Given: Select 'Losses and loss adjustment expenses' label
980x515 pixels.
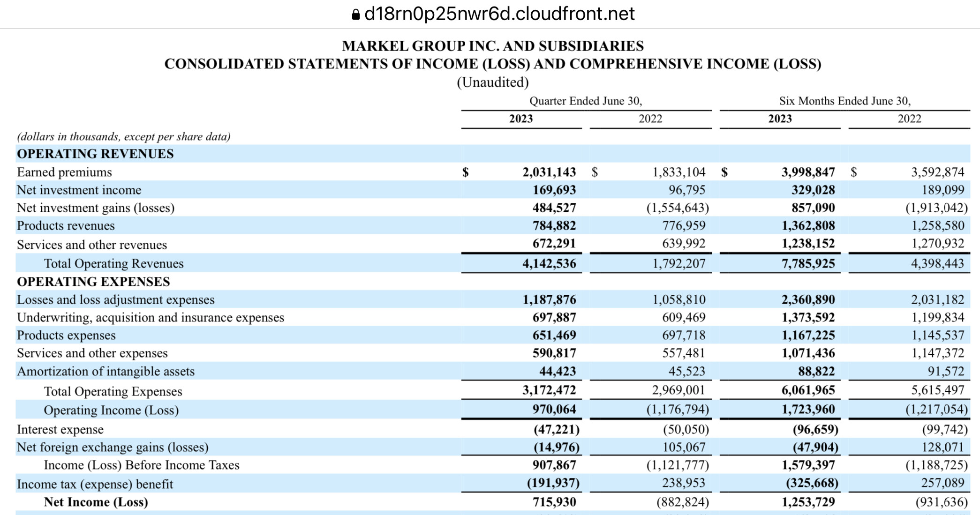Looking at the screenshot, I should click(x=116, y=300).
